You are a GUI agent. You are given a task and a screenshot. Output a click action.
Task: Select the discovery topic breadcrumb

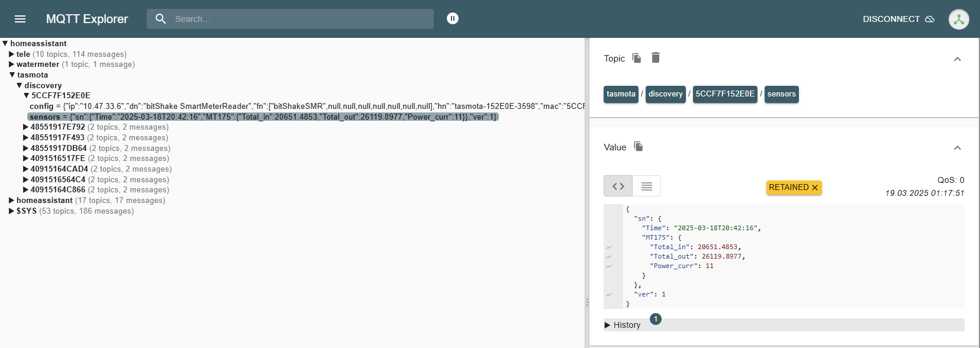coord(665,94)
